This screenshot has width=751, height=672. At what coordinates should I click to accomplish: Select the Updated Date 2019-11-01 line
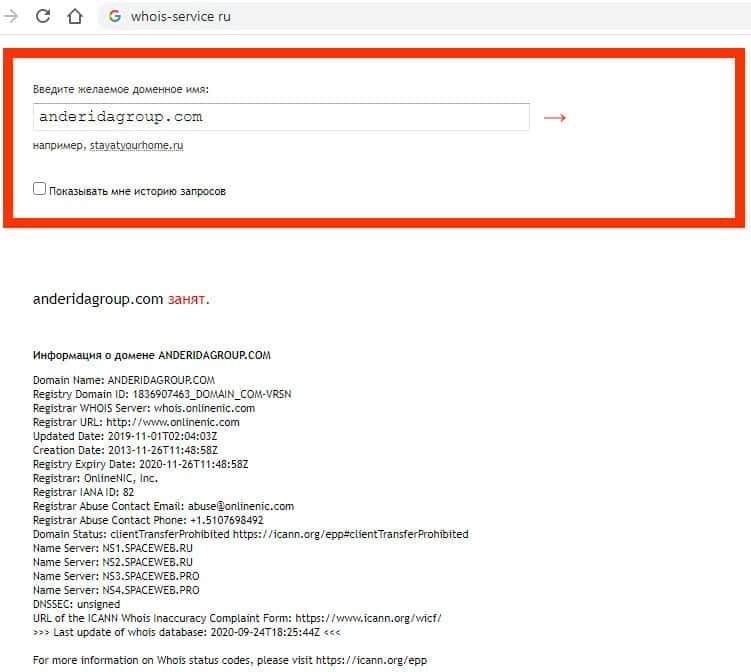pyautogui.click(x=125, y=436)
